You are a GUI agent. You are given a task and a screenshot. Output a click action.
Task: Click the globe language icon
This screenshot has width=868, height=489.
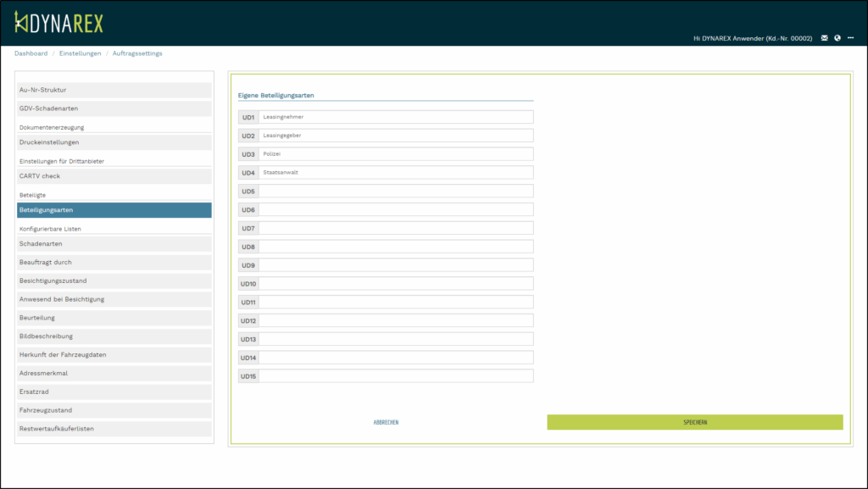pyautogui.click(x=837, y=38)
